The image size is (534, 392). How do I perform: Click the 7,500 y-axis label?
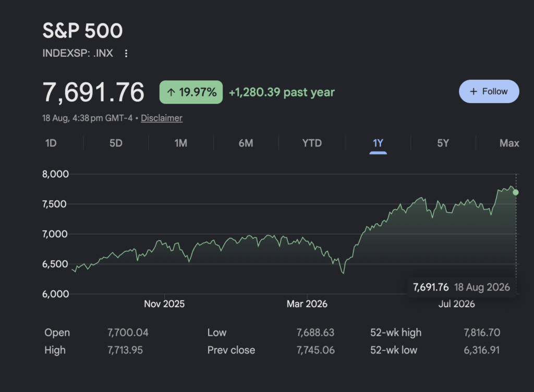point(54,204)
